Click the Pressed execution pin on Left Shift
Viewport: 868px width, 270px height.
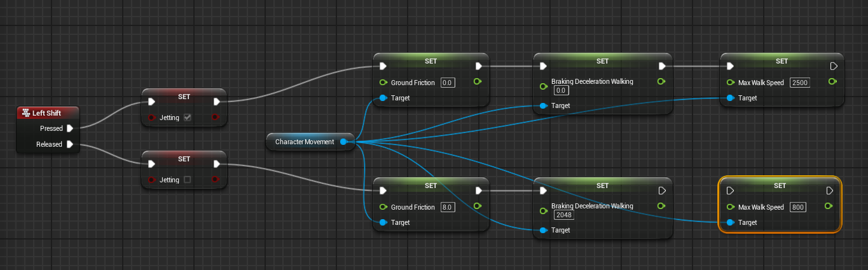coord(70,128)
